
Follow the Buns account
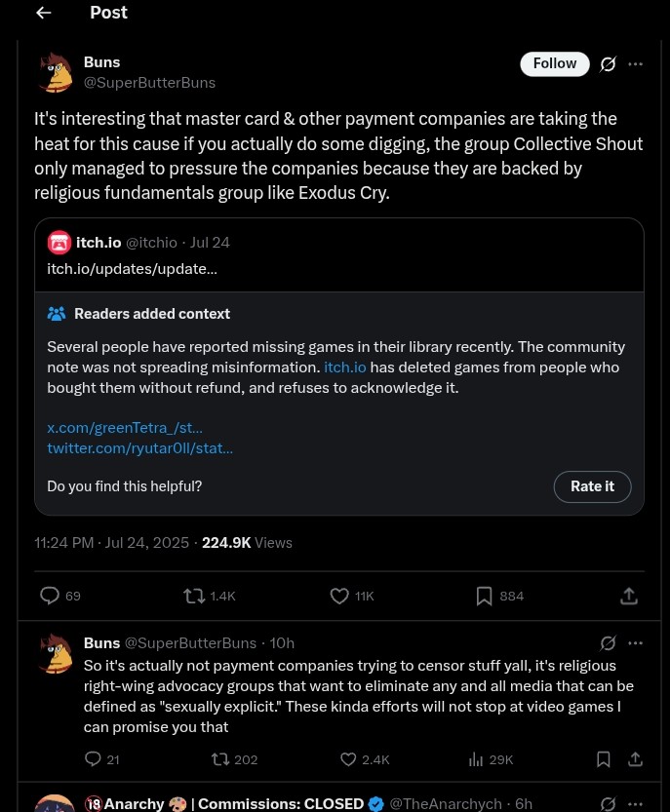(555, 63)
